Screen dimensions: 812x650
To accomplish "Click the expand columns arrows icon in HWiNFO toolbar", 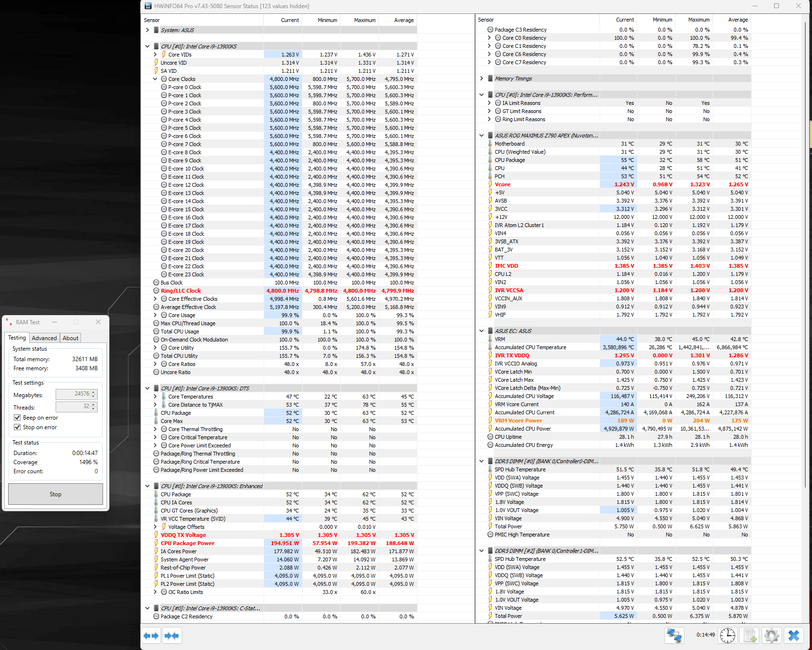I will 151,636.
